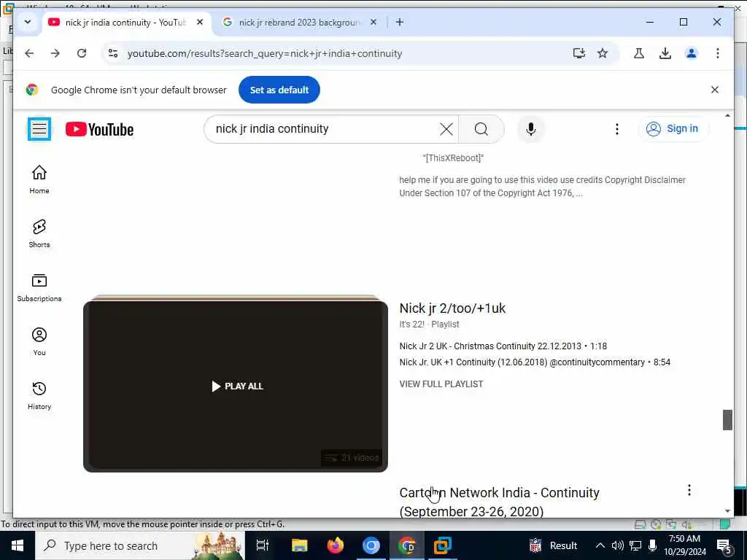Expand the Chrome tab search dropdown

pyautogui.click(x=28, y=22)
